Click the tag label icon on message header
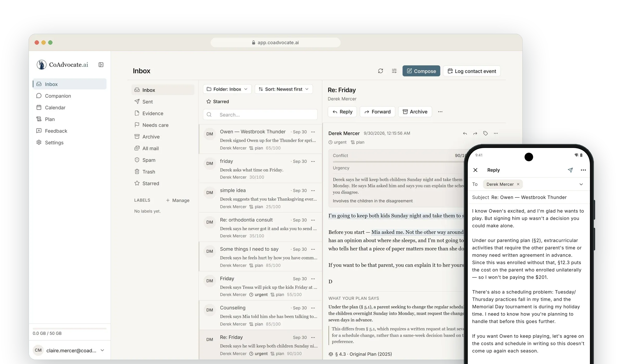624x364 pixels. click(x=485, y=133)
